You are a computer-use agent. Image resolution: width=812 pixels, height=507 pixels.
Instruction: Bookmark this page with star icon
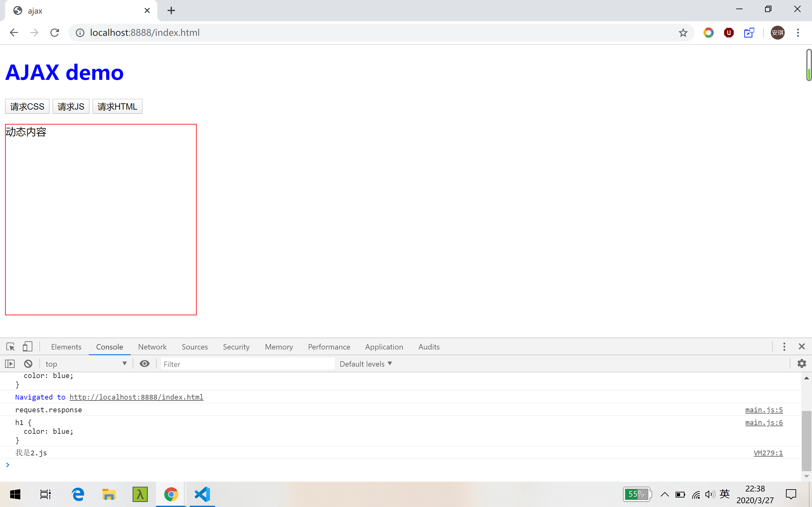coord(683,33)
